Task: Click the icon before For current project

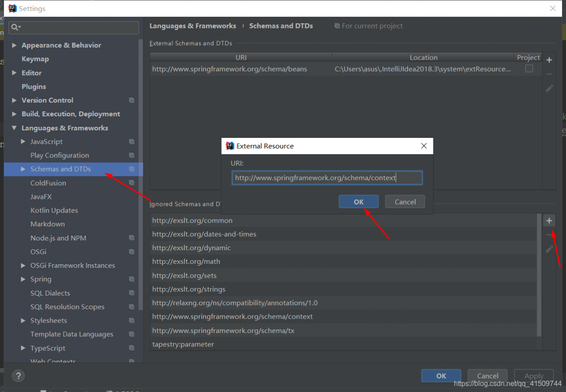Action: click(x=337, y=26)
